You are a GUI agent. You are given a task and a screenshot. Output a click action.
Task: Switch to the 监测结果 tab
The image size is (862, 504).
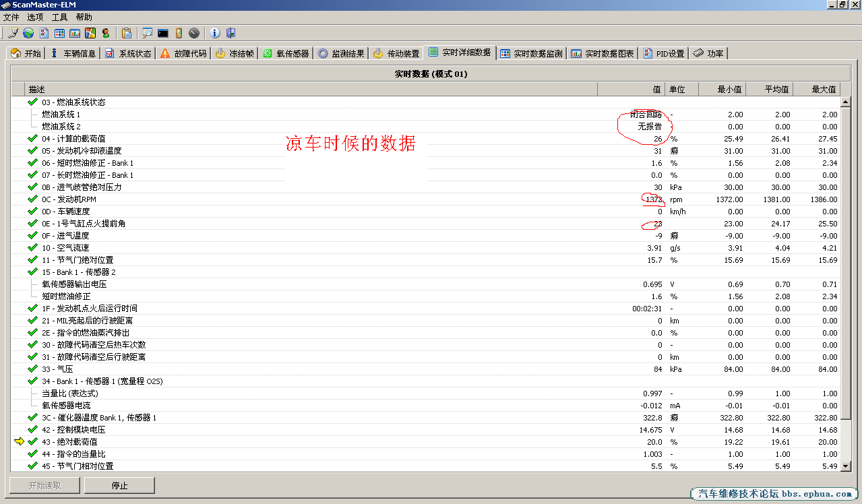[341, 53]
